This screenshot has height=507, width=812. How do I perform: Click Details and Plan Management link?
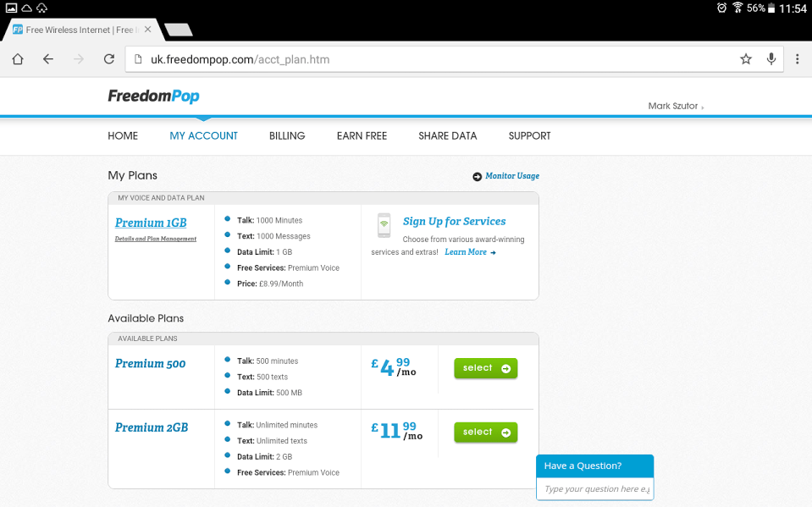pyautogui.click(x=156, y=239)
